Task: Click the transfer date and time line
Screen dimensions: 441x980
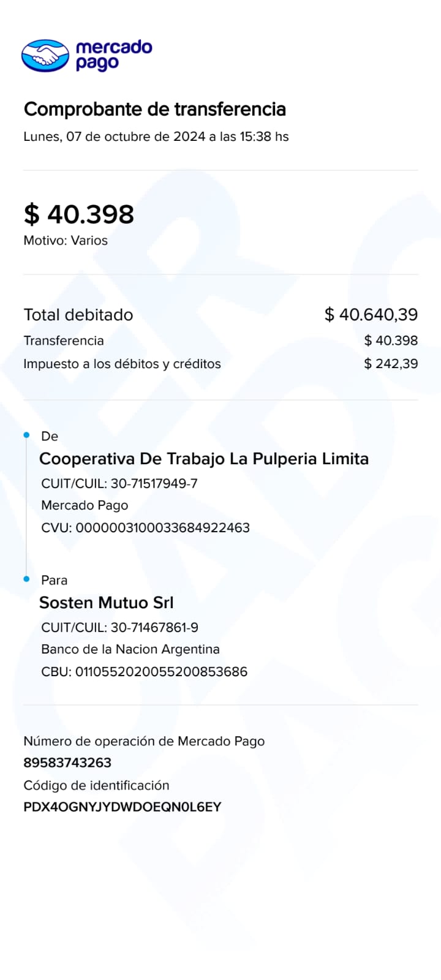Action: point(156,137)
